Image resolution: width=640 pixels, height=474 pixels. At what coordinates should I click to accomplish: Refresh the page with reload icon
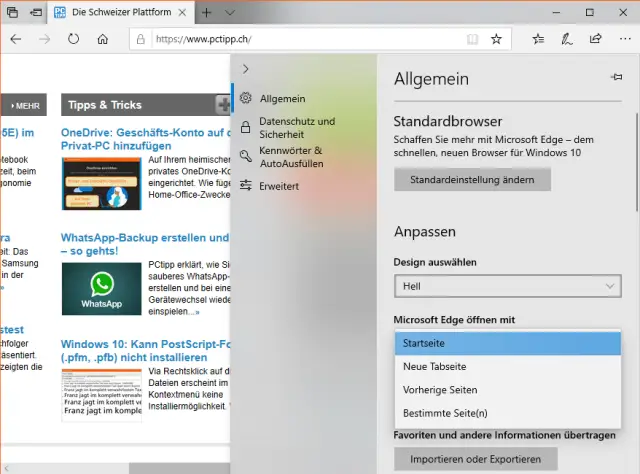tap(73, 39)
